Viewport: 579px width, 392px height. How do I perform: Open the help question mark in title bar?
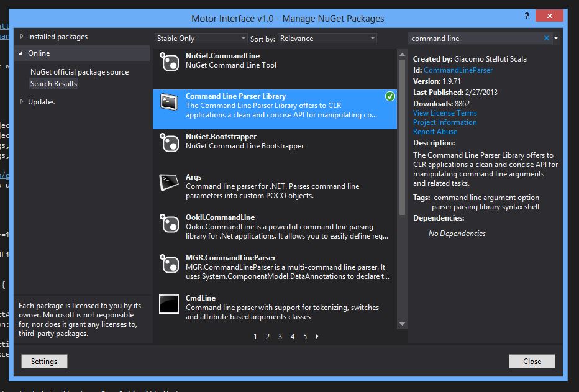(526, 17)
